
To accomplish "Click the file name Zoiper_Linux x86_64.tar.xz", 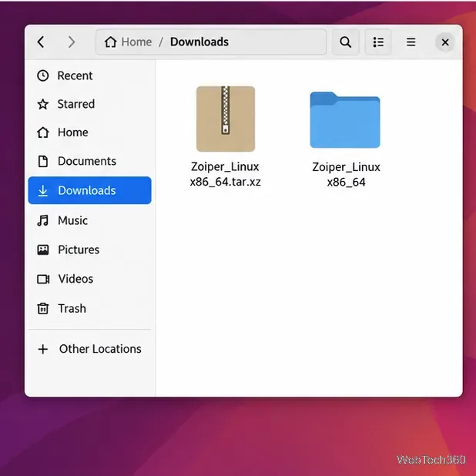I will pos(225,174).
